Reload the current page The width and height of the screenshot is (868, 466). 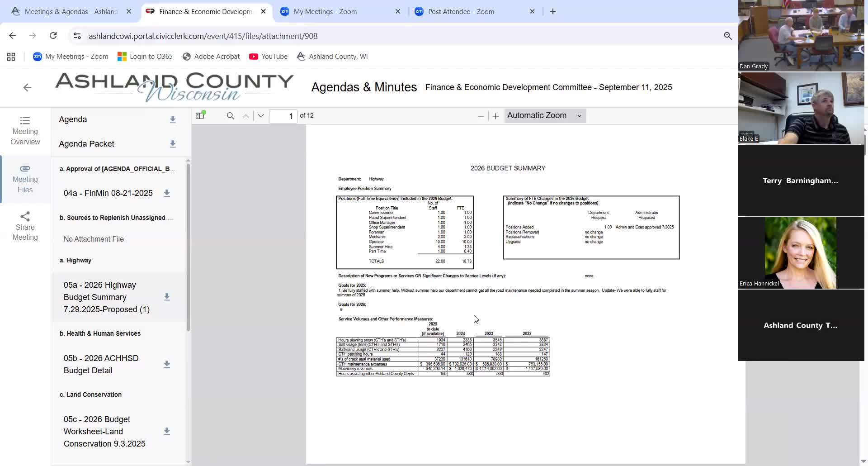coord(53,36)
